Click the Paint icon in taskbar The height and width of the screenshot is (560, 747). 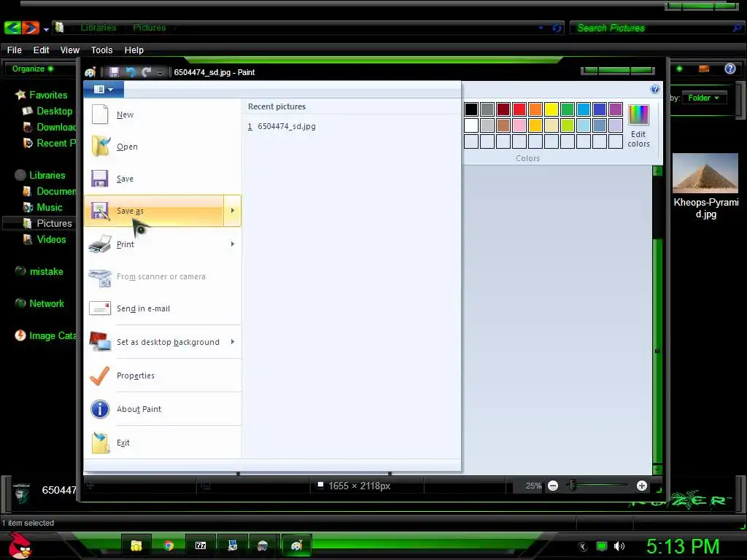[x=296, y=545]
